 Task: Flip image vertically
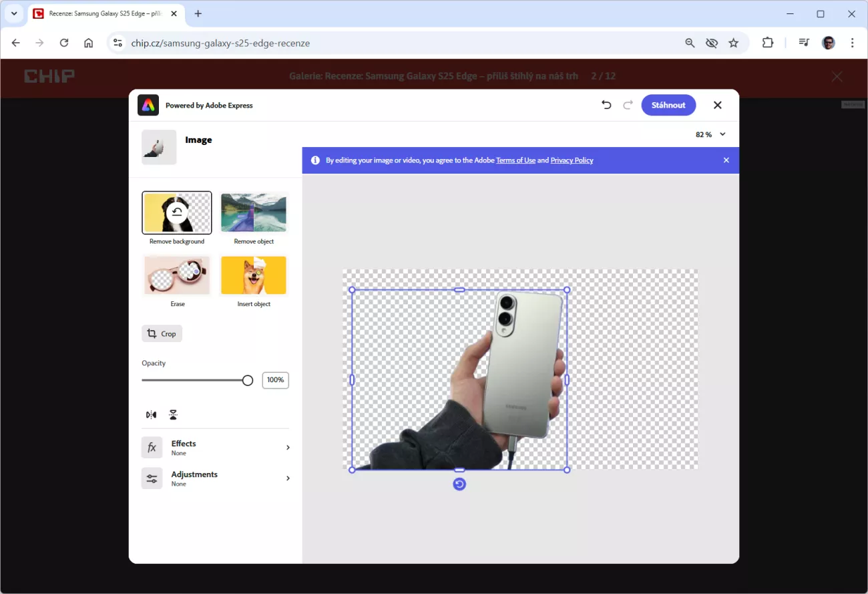(173, 415)
